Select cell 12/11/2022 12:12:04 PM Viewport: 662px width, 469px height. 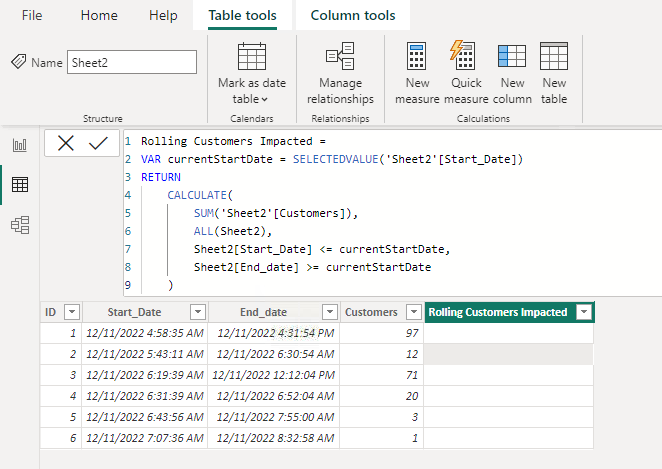click(274, 375)
